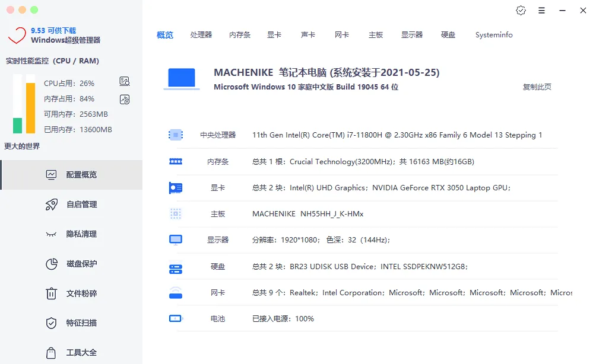Click the green macOS-style window dot
This screenshot has height=364, width=593.
pos(34,10)
